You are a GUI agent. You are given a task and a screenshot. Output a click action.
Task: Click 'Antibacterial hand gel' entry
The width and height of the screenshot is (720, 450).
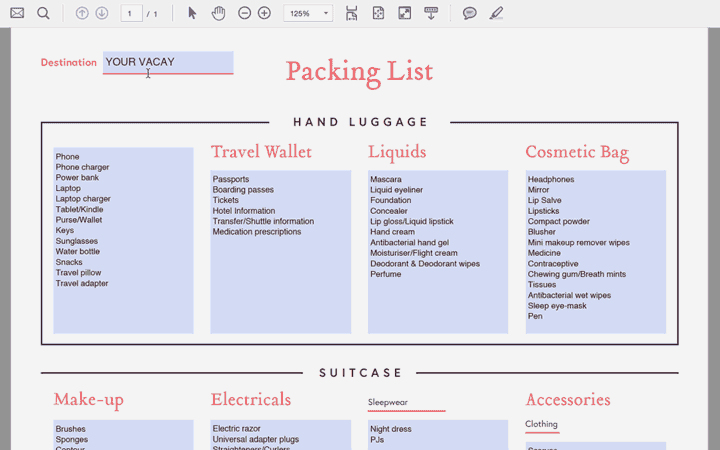pyautogui.click(x=409, y=242)
